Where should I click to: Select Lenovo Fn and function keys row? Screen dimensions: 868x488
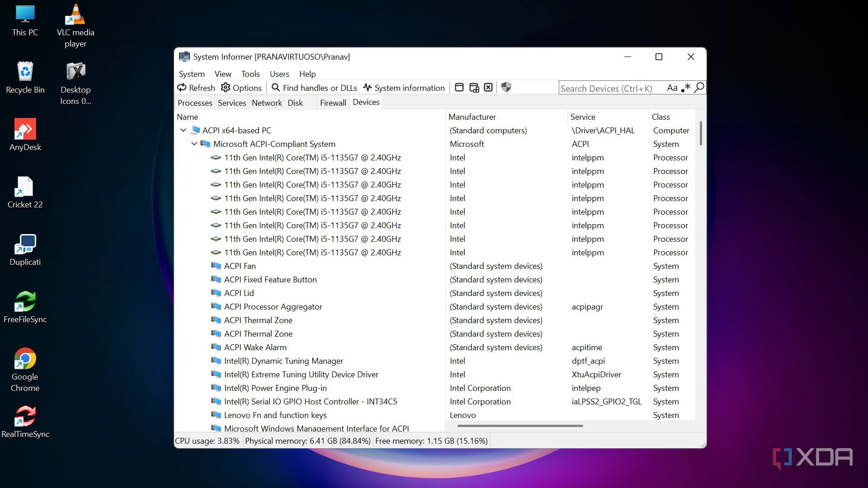click(x=435, y=415)
